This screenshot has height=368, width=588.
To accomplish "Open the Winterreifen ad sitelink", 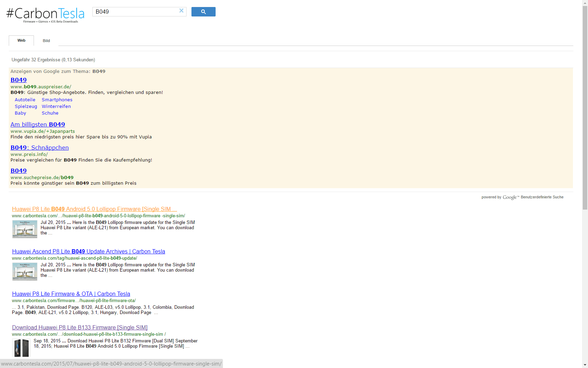I will 56,106.
